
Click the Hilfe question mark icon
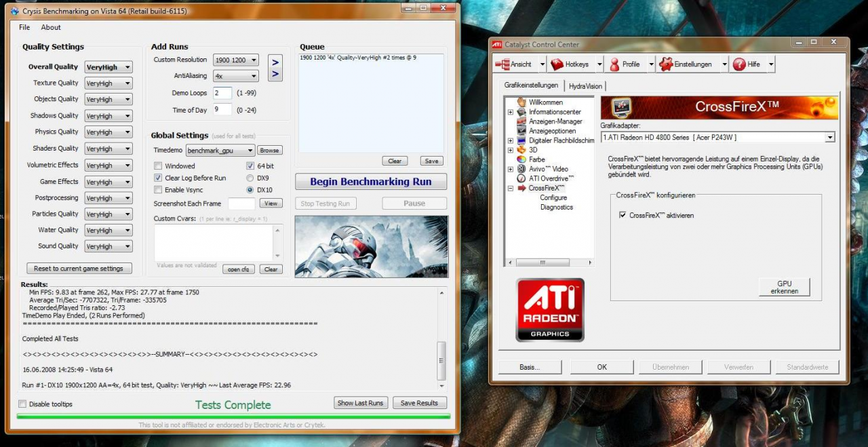[738, 64]
